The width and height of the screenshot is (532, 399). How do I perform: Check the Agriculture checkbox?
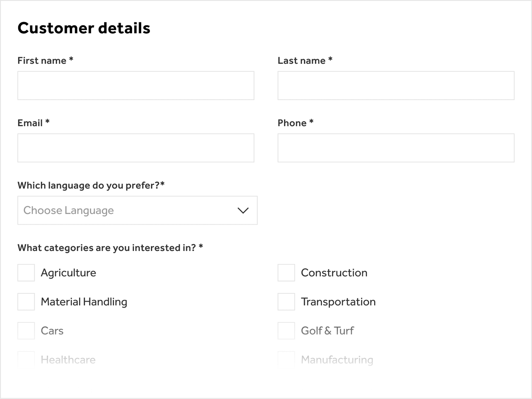[x=26, y=273]
